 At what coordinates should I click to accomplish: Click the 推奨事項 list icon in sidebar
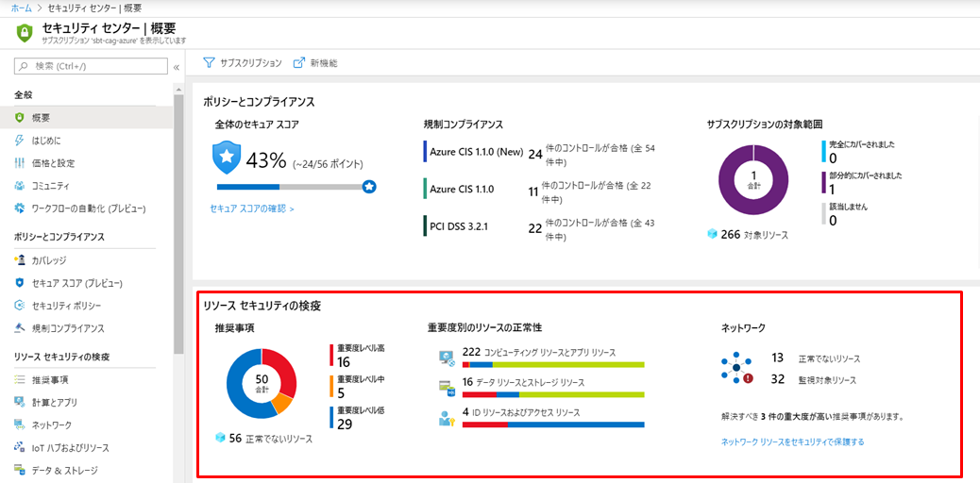(20, 380)
